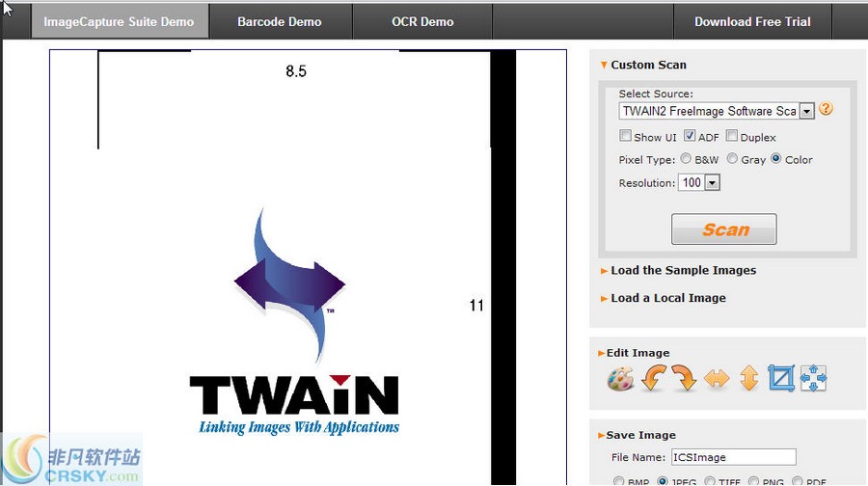Select the crop tool icon
This screenshot has height=486, width=868.
[x=781, y=379]
